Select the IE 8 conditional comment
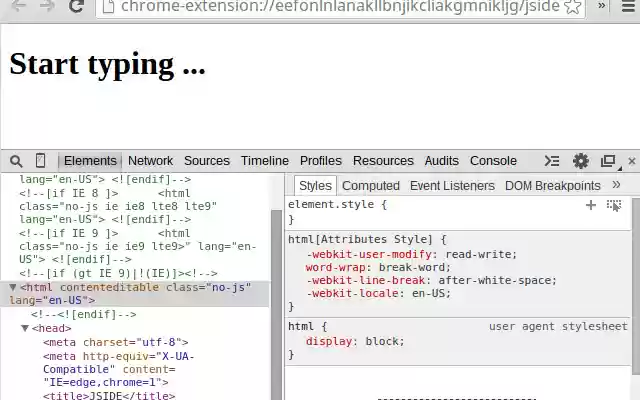This screenshot has height=400, width=640. [x=118, y=206]
